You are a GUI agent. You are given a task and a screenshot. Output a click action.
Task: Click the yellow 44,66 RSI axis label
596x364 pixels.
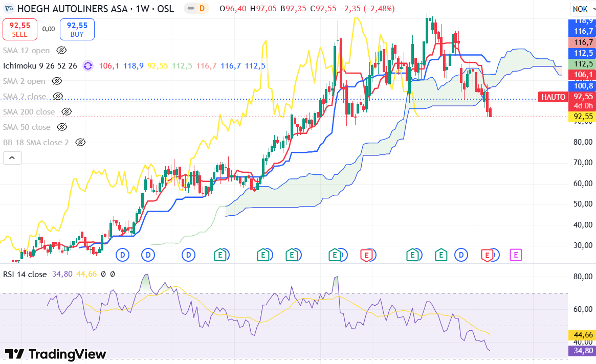coord(583,335)
